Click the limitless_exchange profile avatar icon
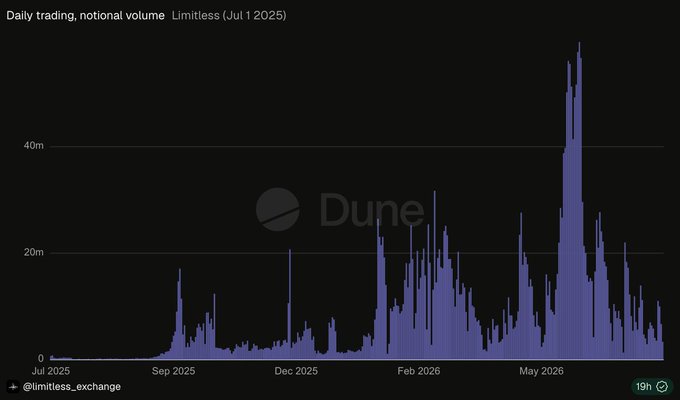Viewport: 680px width, 400px height. point(13,387)
